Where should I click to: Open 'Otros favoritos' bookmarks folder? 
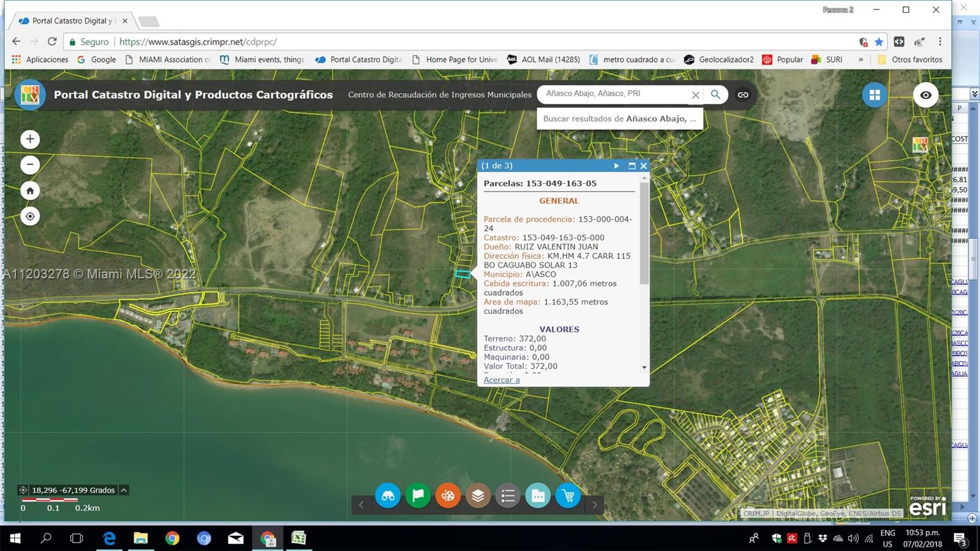[x=910, y=59]
